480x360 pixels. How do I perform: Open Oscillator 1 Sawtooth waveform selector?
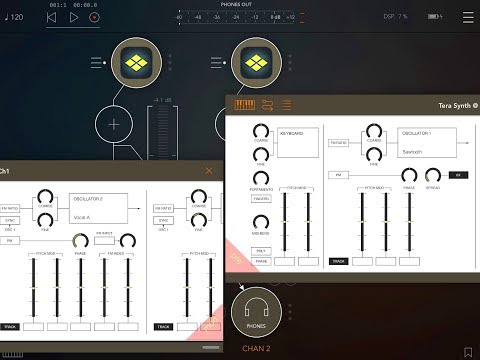pyautogui.click(x=427, y=142)
